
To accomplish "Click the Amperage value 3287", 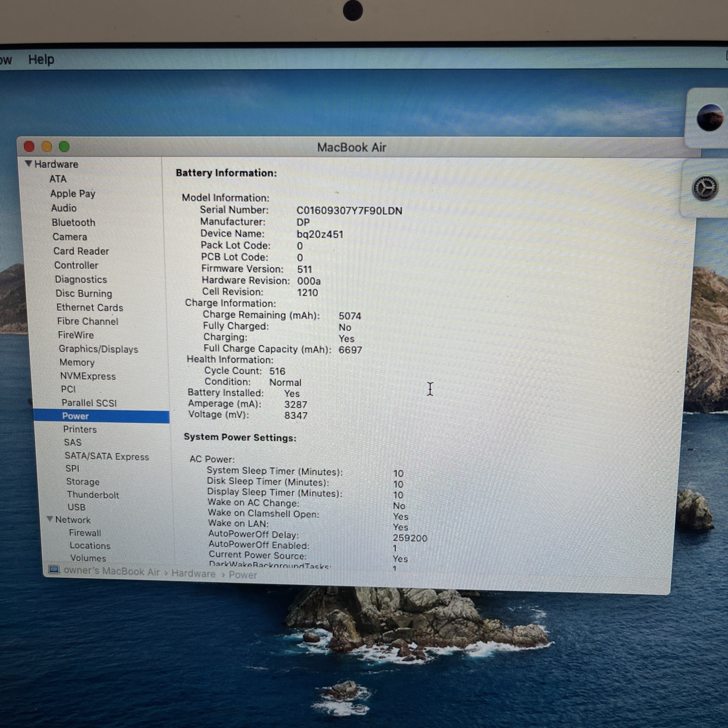I will (296, 404).
